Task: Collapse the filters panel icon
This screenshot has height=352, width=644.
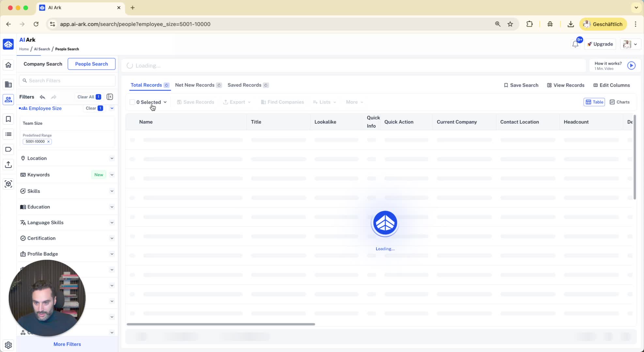Action: (x=110, y=97)
